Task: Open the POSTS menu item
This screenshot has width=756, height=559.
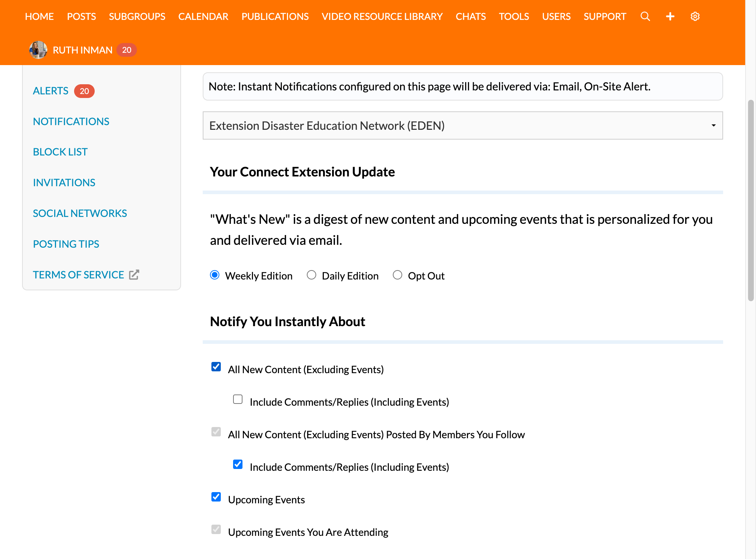Action: point(81,16)
